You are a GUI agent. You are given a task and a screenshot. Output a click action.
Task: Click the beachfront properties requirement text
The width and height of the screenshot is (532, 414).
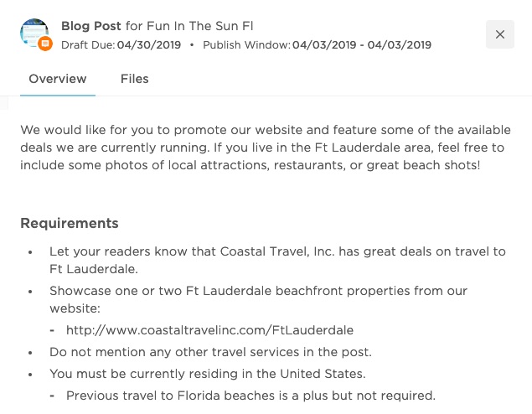[x=259, y=300]
